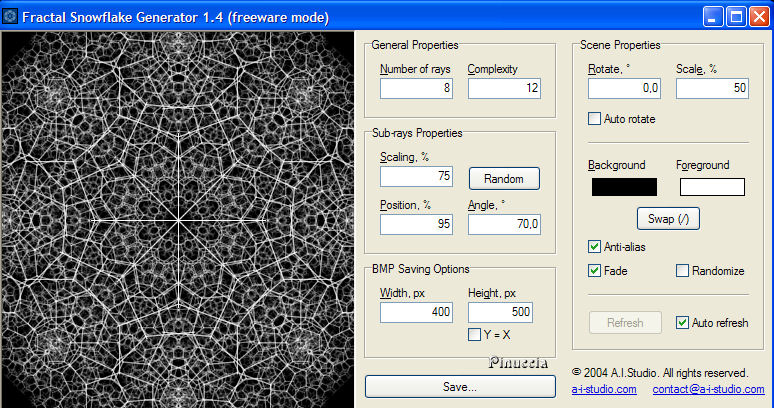The height and width of the screenshot is (408, 774).
Task: Open the white Foreground color swatch
Action: click(x=712, y=187)
